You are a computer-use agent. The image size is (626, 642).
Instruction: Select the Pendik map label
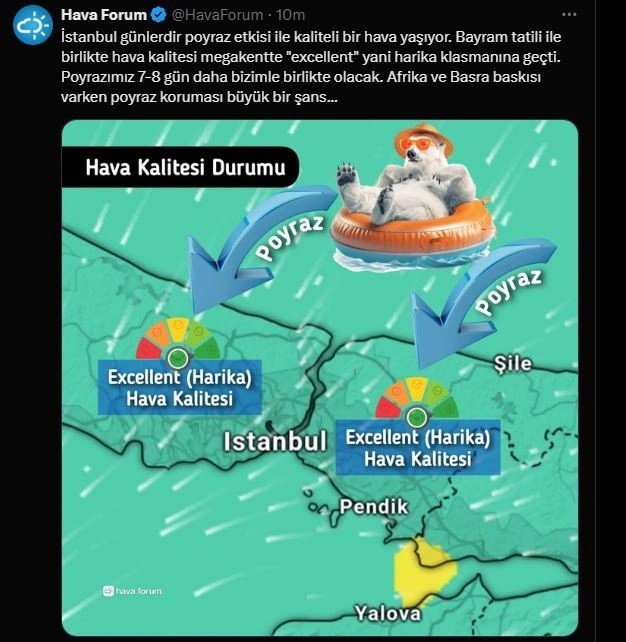tap(374, 506)
